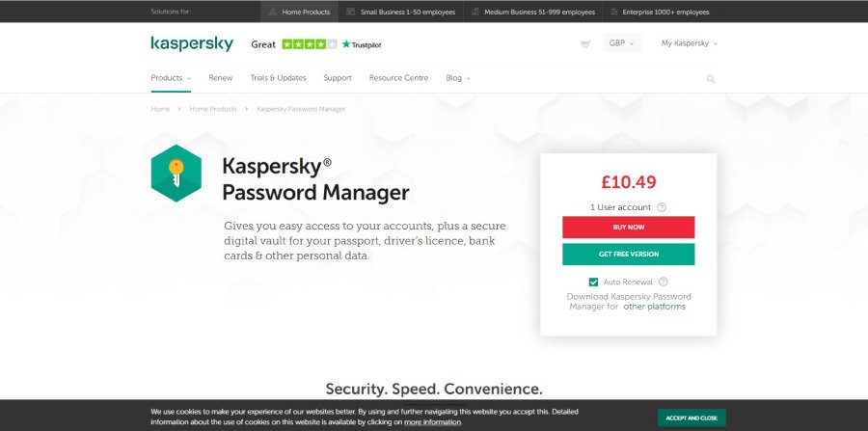Image resolution: width=868 pixels, height=431 pixels.
Task: Uncheck the Auto Renewal checkbox
Action: (593, 283)
